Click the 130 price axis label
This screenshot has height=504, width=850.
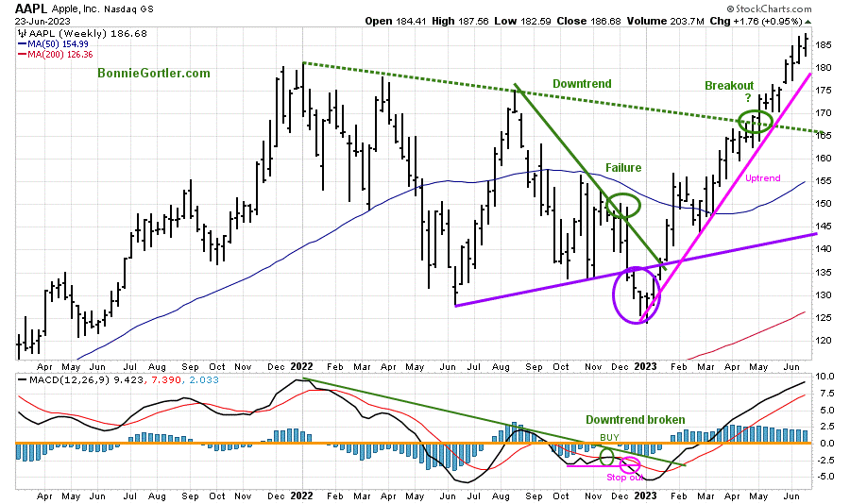tap(824, 295)
